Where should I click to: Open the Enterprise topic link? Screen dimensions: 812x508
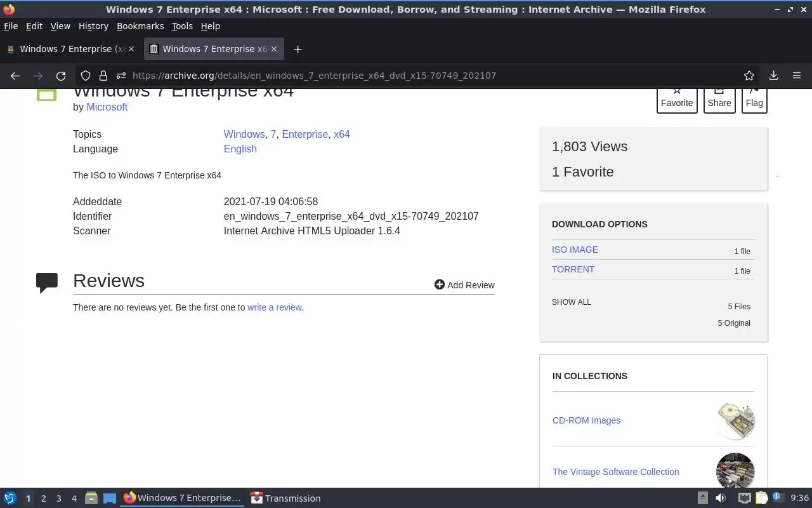tap(305, 134)
